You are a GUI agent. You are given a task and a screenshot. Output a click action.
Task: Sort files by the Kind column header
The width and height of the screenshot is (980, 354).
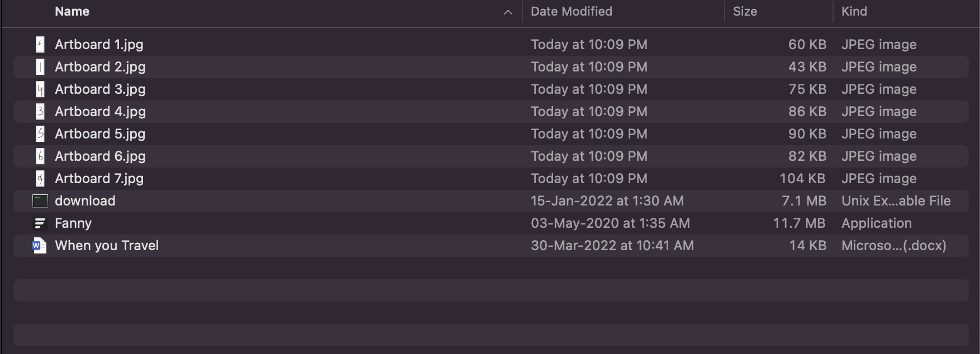(x=854, y=11)
